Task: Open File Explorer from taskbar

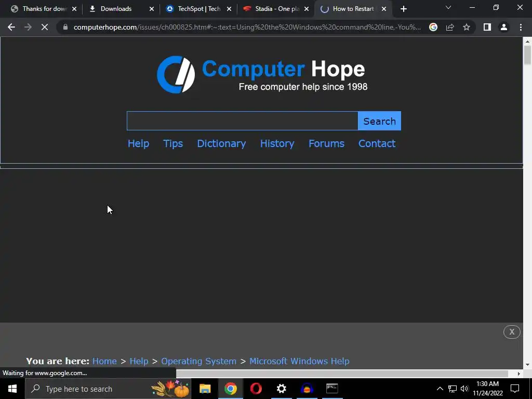Action: click(205, 389)
